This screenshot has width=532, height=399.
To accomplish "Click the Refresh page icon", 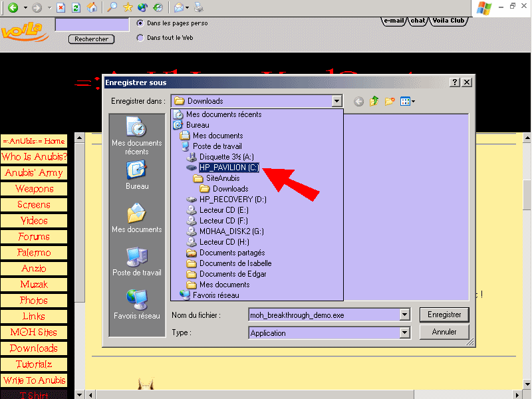I will click(x=76, y=7).
